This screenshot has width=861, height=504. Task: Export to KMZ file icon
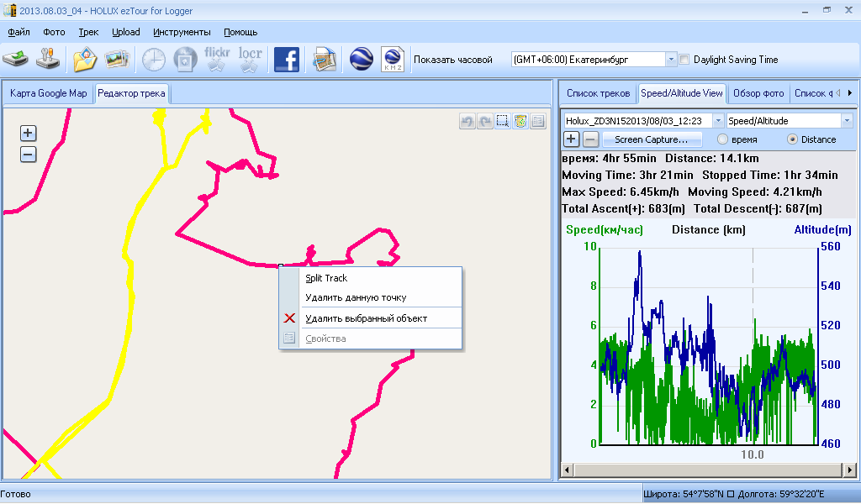pyautogui.click(x=393, y=60)
